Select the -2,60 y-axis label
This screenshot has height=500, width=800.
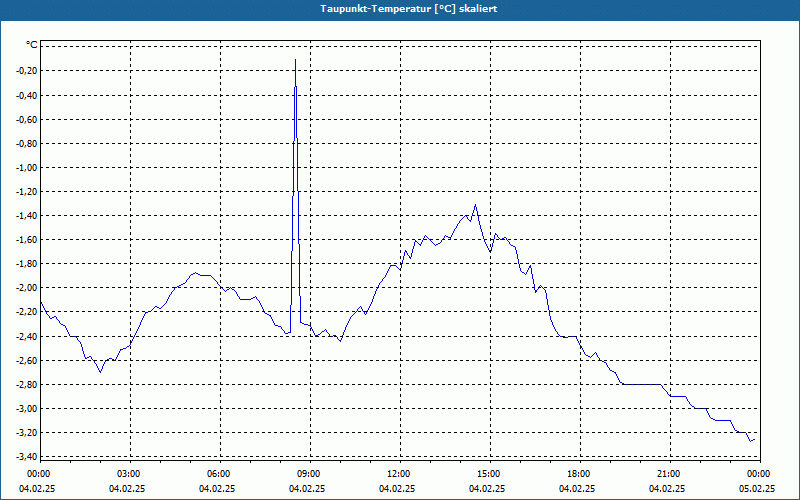[27, 361]
